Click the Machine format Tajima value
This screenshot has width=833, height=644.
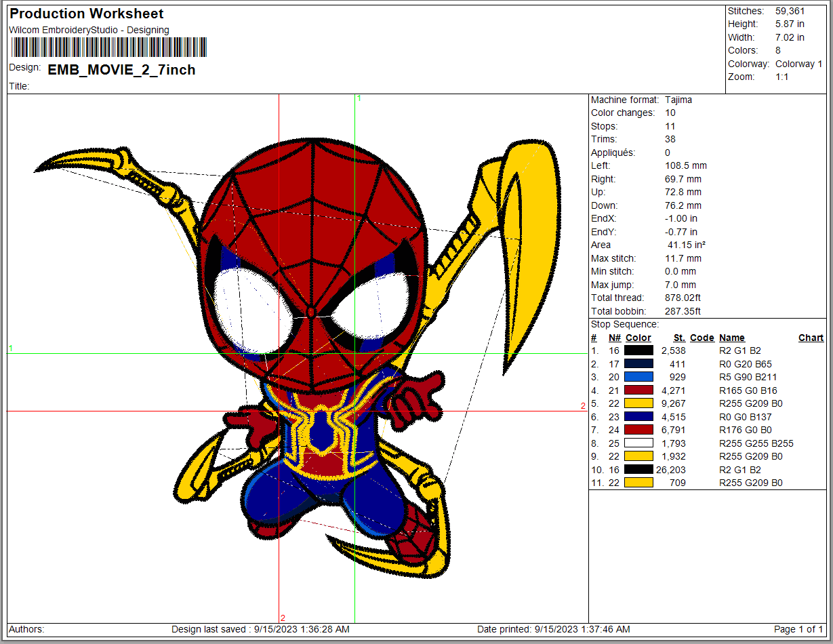coord(678,100)
